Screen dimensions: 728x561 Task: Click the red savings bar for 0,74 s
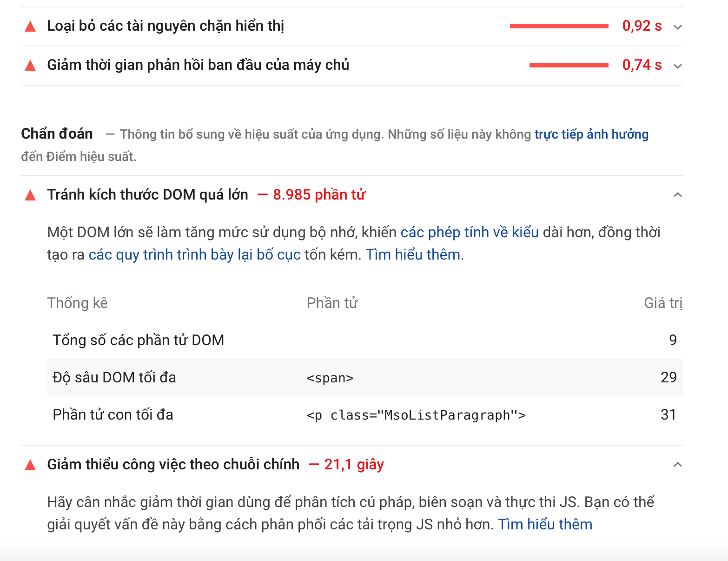569,65
